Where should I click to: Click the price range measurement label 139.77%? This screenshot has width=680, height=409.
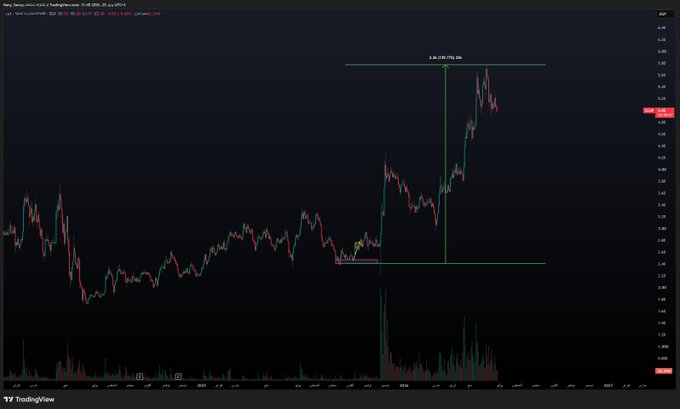coord(445,57)
